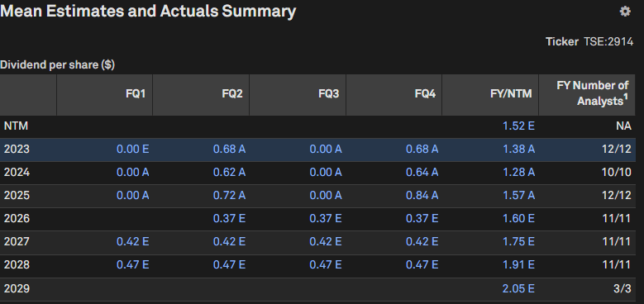
Task: Open 2026 FQ4 estimate 0.37 E
Action: pyautogui.click(x=422, y=219)
